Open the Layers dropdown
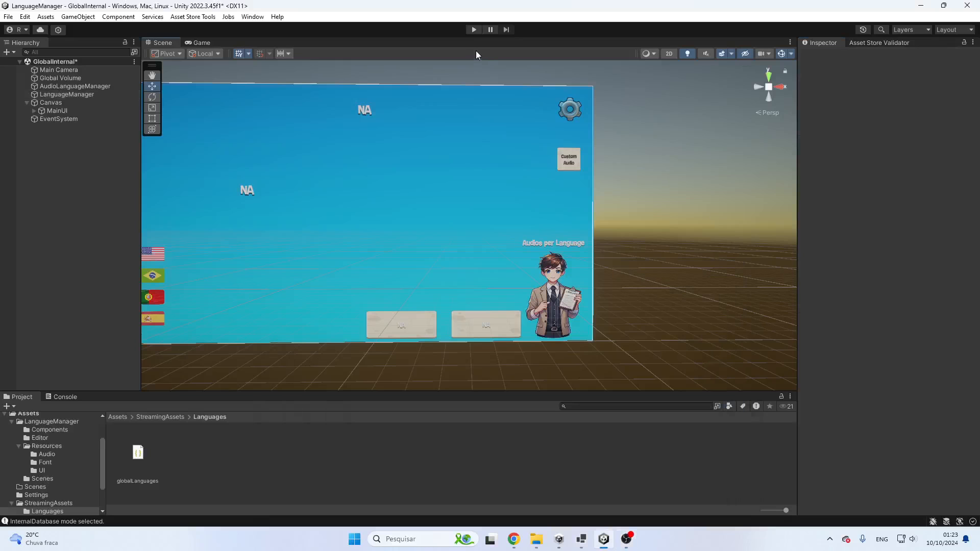 (912, 30)
